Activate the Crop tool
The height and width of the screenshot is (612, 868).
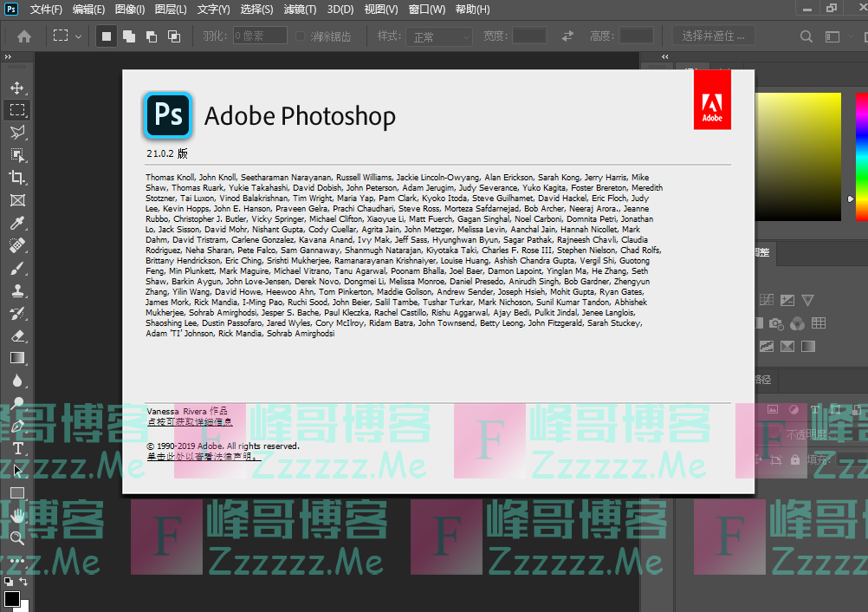click(x=17, y=178)
